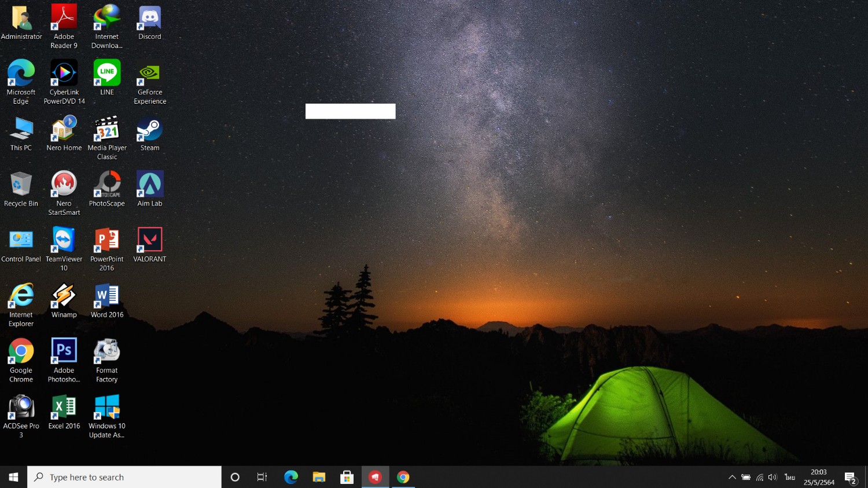Select Google Chrome desktop shortcut

(21, 360)
